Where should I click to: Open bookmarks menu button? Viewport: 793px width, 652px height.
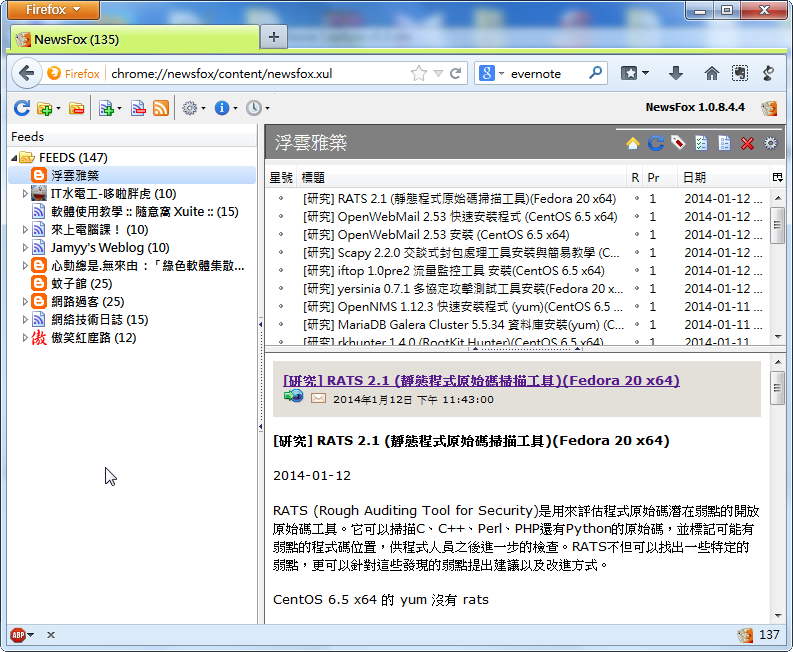click(x=634, y=73)
